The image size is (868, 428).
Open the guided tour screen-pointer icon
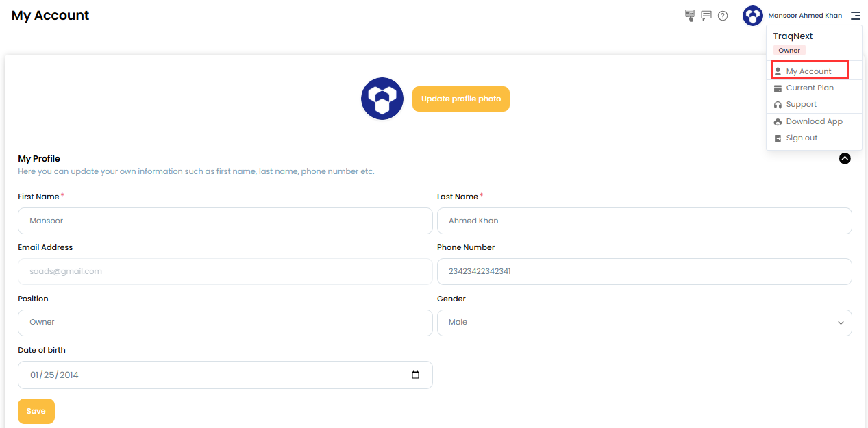[x=690, y=15]
